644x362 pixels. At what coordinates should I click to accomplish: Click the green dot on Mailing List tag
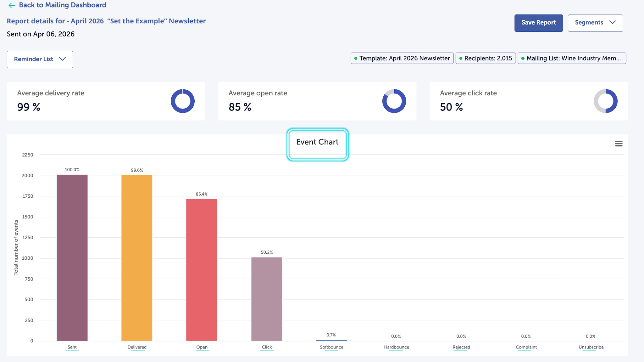click(x=523, y=59)
